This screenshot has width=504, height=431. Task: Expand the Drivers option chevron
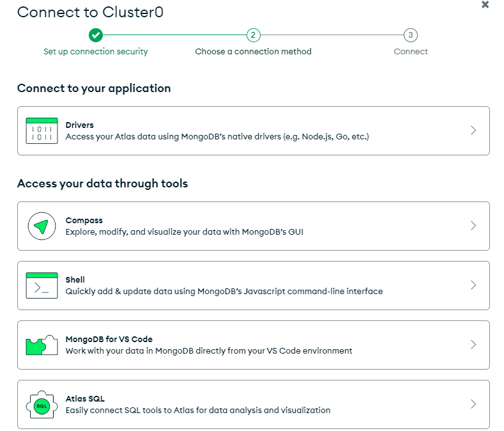473,130
